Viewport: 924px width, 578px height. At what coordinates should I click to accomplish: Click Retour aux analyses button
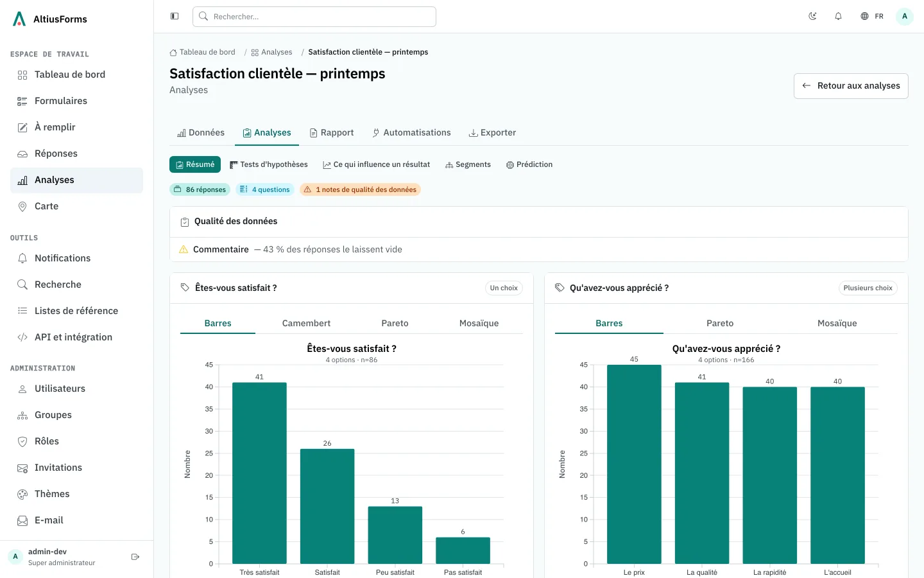(851, 85)
